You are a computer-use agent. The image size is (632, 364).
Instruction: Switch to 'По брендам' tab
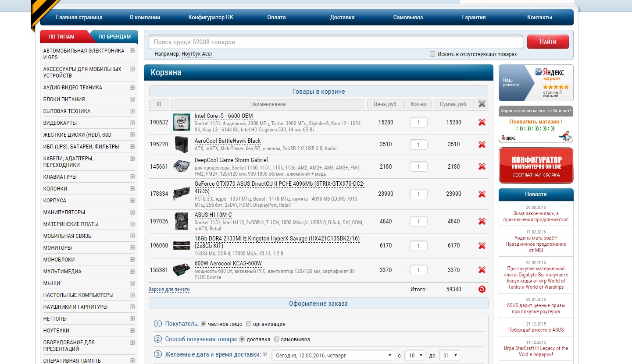click(x=114, y=37)
